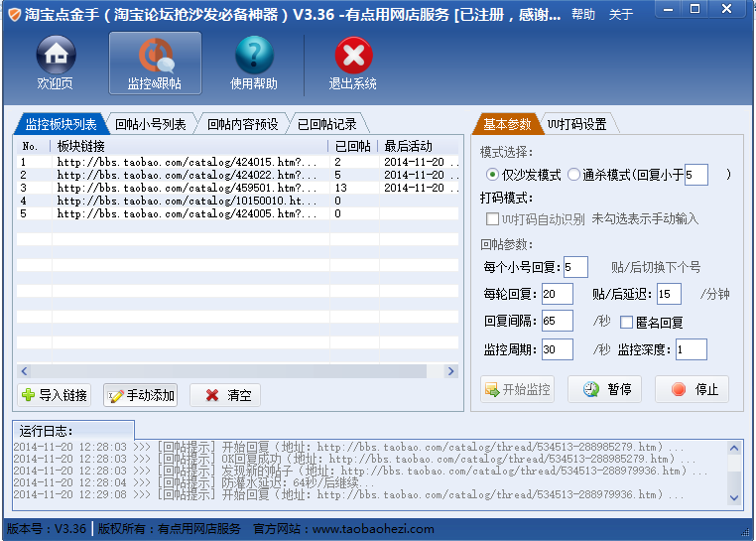Select row with catalog/424015 link
The height and width of the screenshot is (541, 756).
coord(238,162)
